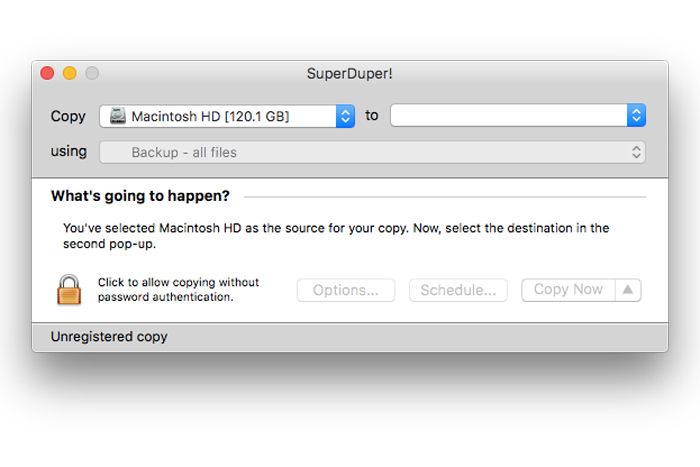The width and height of the screenshot is (700, 467).
Task: Click the text 'Click to allow copying without password authentication.'
Action: pyautogui.click(x=178, y=289)
